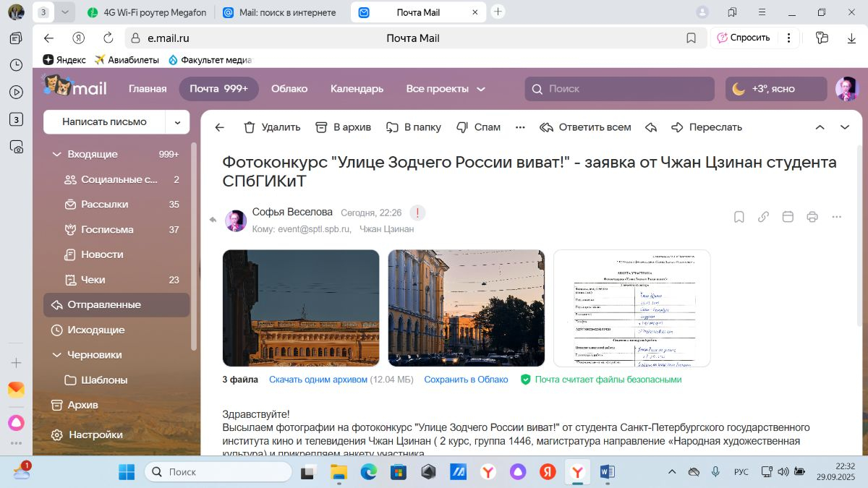Toggle the dark theme moon icon
Screen dimensions: 868x488
point(739,89)
